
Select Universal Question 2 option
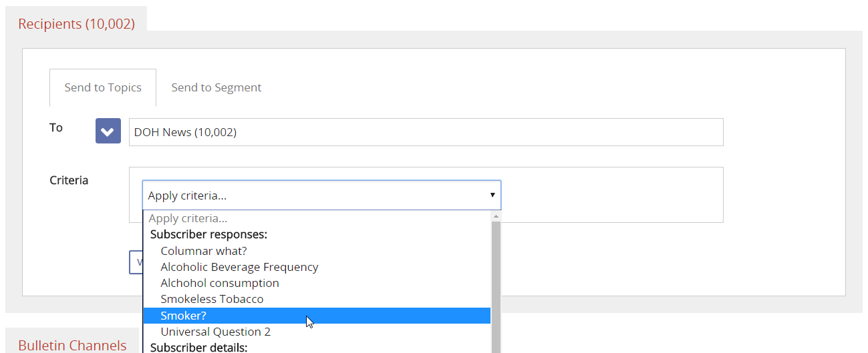[215, 332]
